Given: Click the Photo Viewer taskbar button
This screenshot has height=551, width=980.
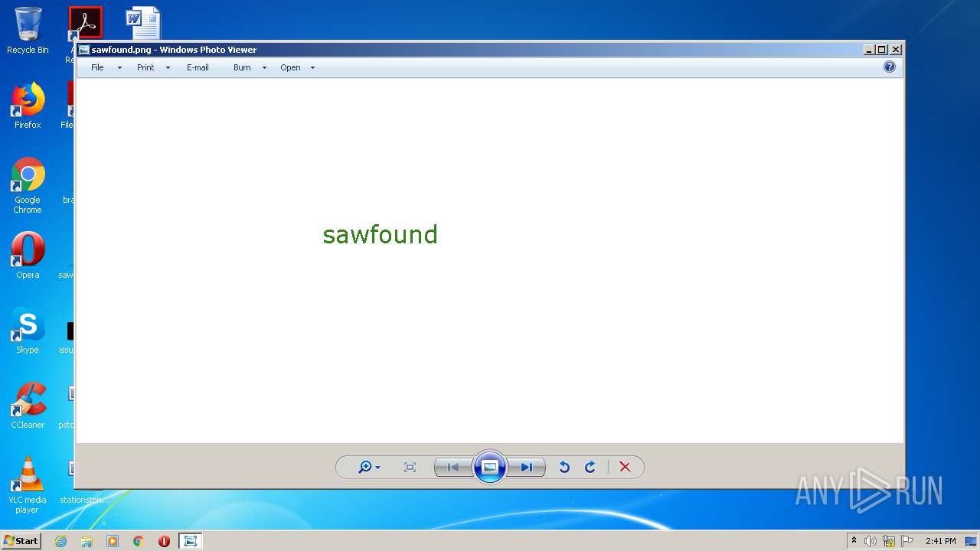Looking at the screenshot, I should click(x=190, y=541).
